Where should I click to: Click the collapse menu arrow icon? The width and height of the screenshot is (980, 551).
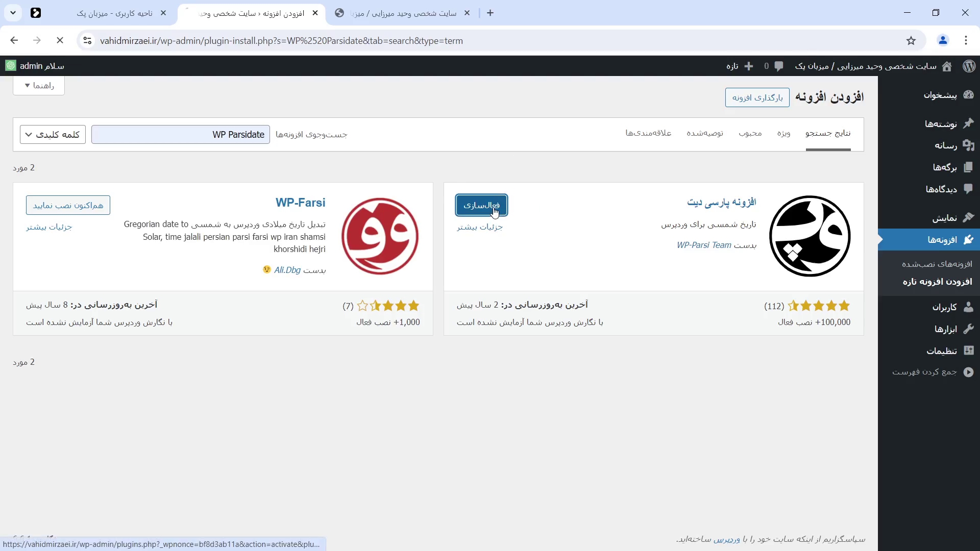coord(968,372)
